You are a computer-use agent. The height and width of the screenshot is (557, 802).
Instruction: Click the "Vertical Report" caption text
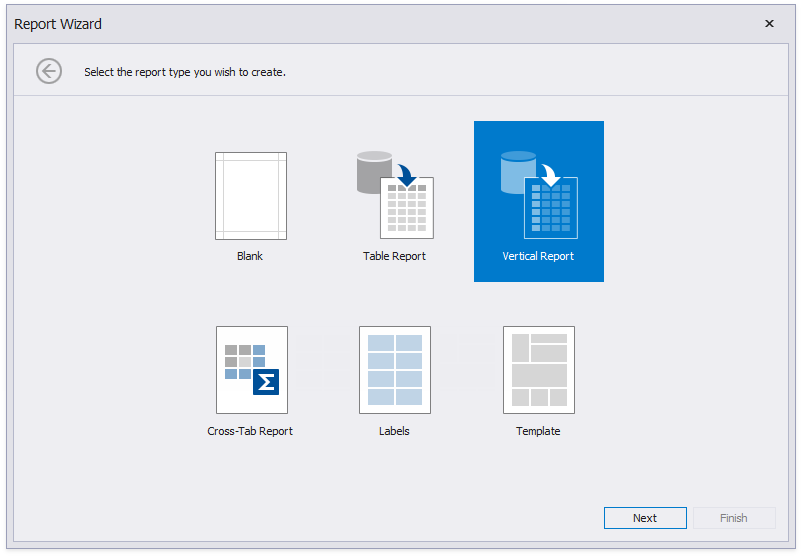pos(538,256)
